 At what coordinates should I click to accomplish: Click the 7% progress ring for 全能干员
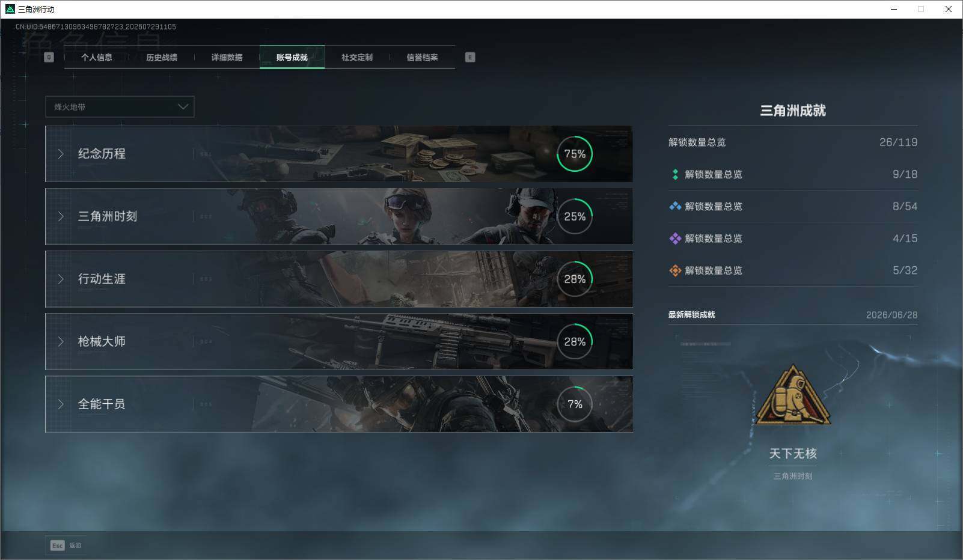point(575,404)
